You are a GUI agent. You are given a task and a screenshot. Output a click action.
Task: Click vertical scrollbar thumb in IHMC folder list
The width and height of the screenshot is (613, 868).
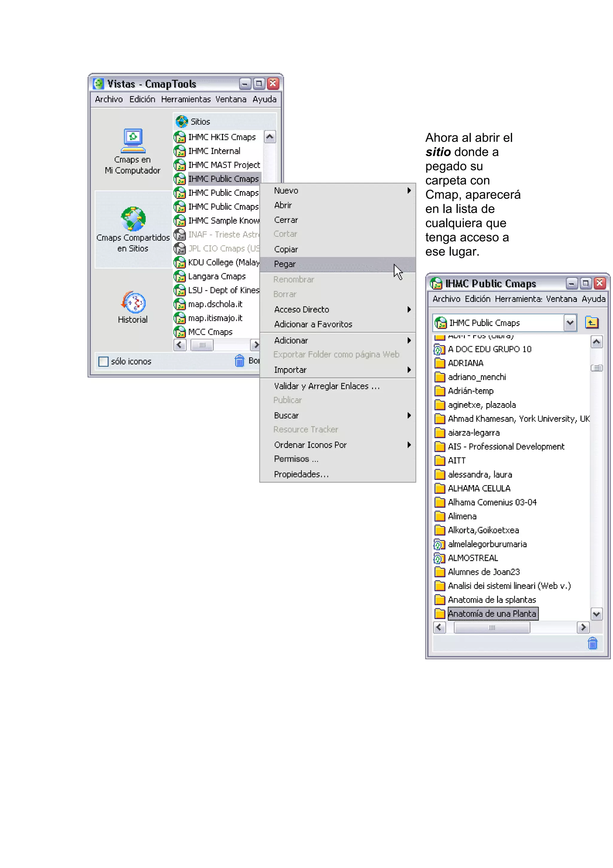pos(596,368)
